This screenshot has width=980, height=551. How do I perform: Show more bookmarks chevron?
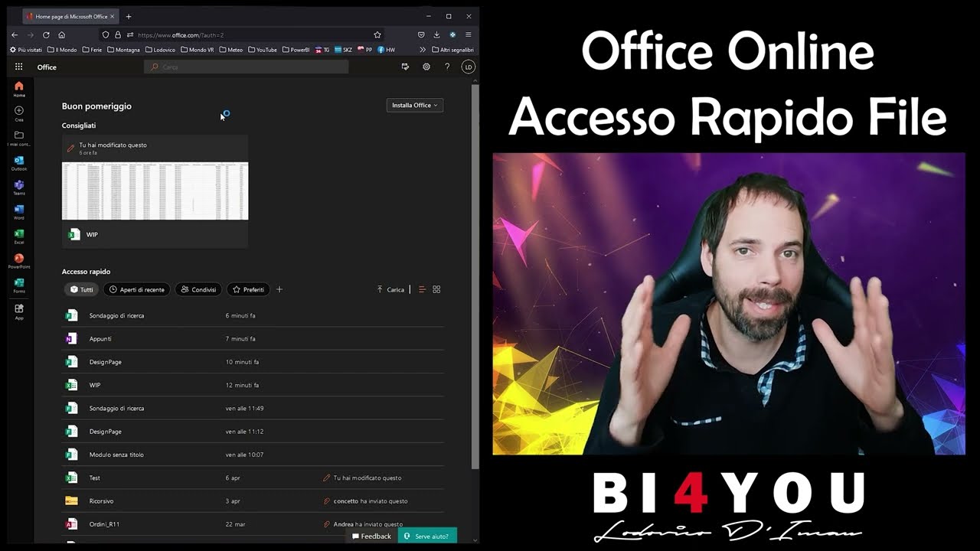pyautogui.click(x=423, y=50)
